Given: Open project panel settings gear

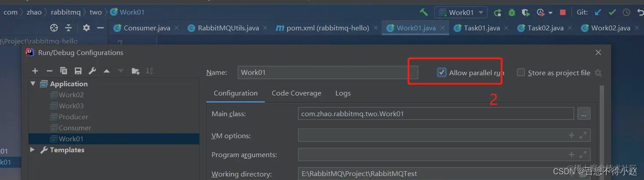Looking at the screenshot, I should [x=86, y=28].
